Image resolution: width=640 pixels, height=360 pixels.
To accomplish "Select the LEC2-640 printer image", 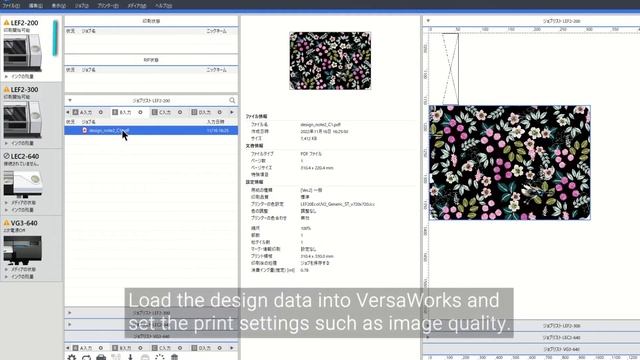I will [23, 183].
